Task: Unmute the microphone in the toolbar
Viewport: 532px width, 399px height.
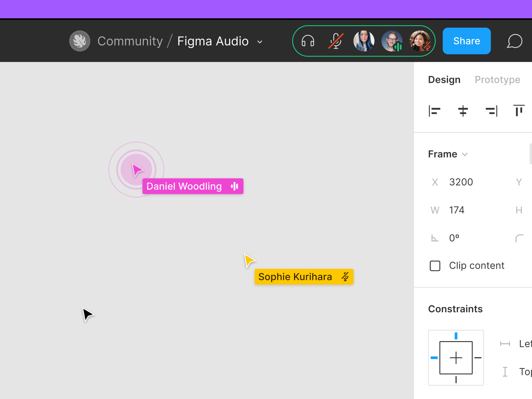Action: [x=336, y=41]
